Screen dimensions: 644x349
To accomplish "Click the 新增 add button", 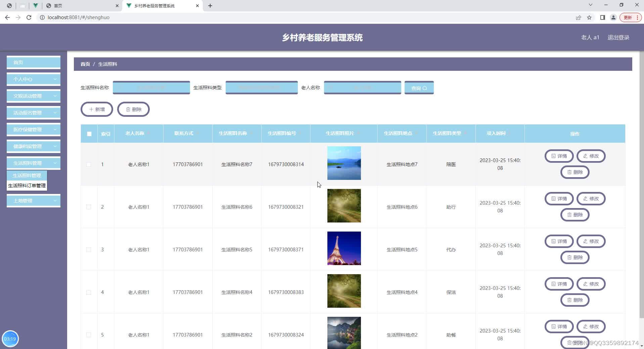I will click(x=97, y=109).
